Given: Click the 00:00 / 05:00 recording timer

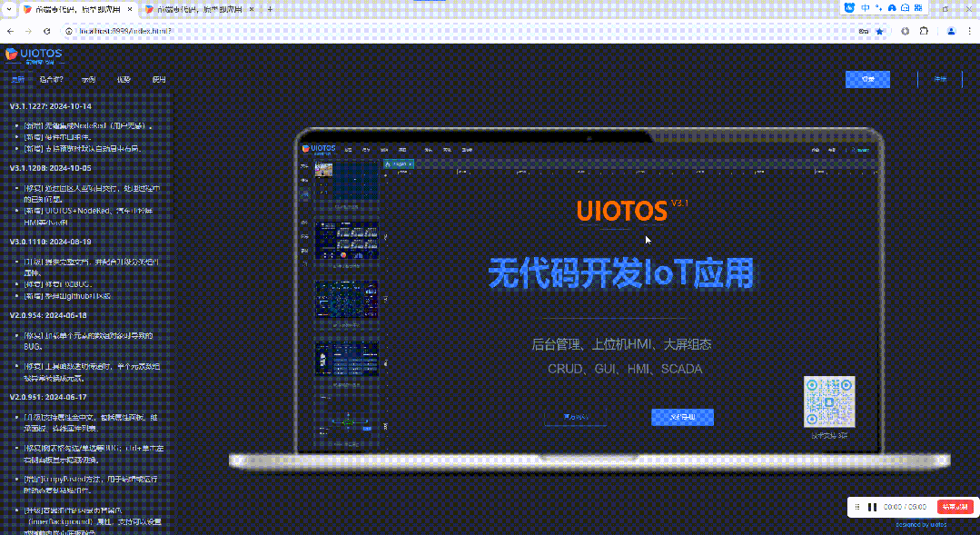Looking at the screenshot, I should (x=905, y=507).
